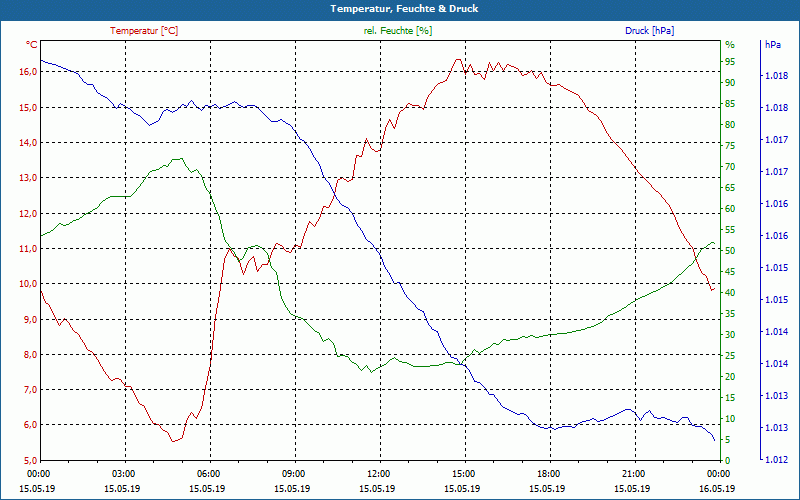Click the '5,0' temperature axis value
This screenshot has width=800, height=500.
tap(30, 460)
